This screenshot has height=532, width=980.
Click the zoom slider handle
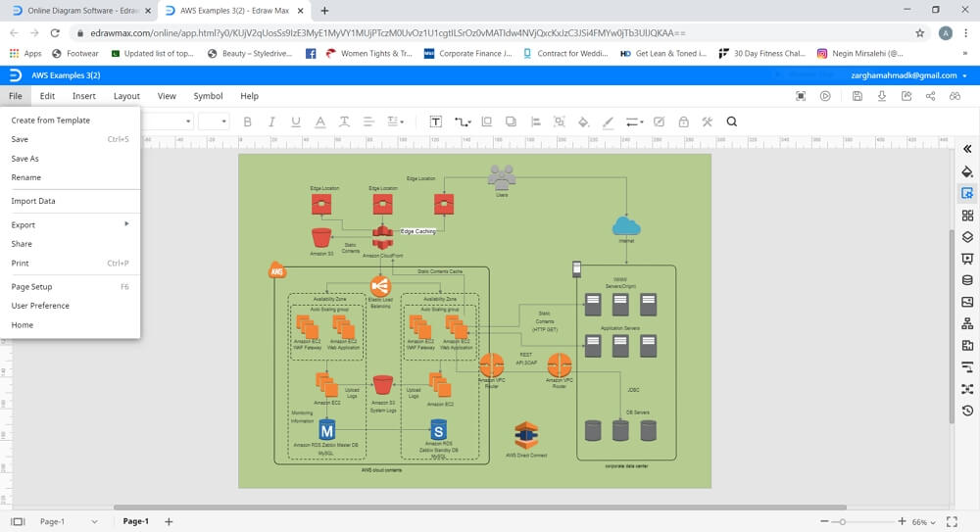pyautogui.click(x=843, y=522)
